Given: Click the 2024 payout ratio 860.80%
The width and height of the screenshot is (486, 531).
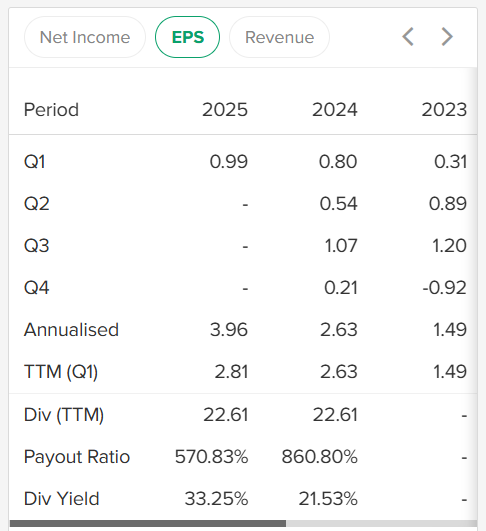Looking at the screenshot, I should pyautogui.click(x=319, y=456).
